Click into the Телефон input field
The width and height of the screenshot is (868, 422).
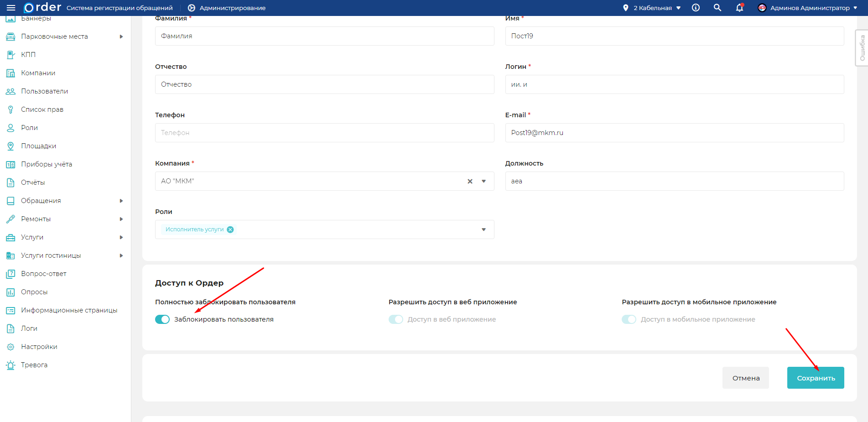click(324, 133)
